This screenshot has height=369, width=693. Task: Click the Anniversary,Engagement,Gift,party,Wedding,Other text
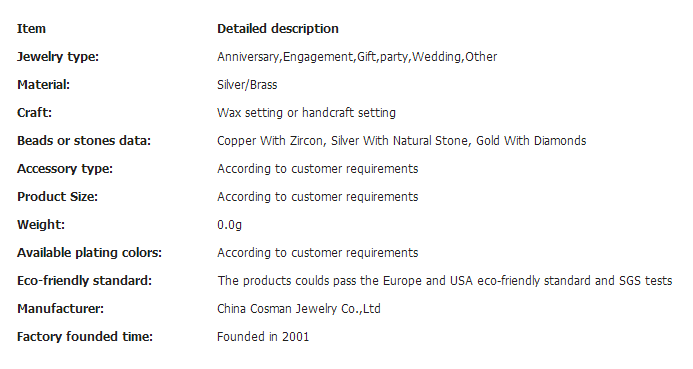357,57
